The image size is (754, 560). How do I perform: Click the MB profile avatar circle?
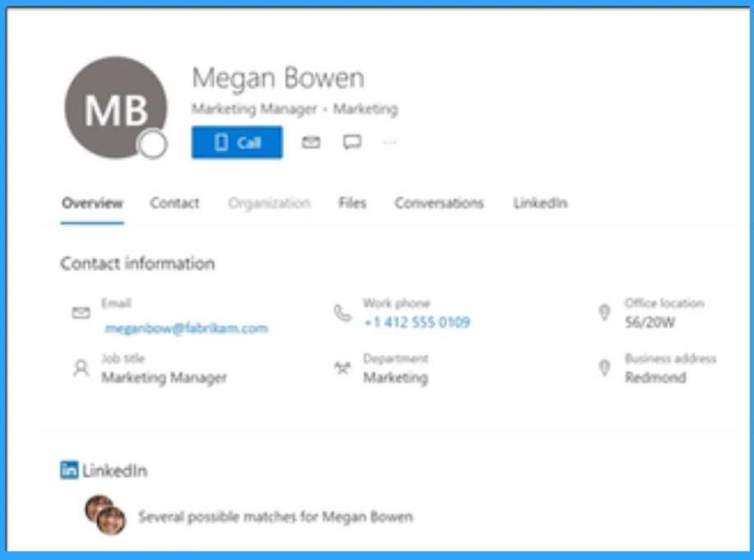click(x=114, y=108)
